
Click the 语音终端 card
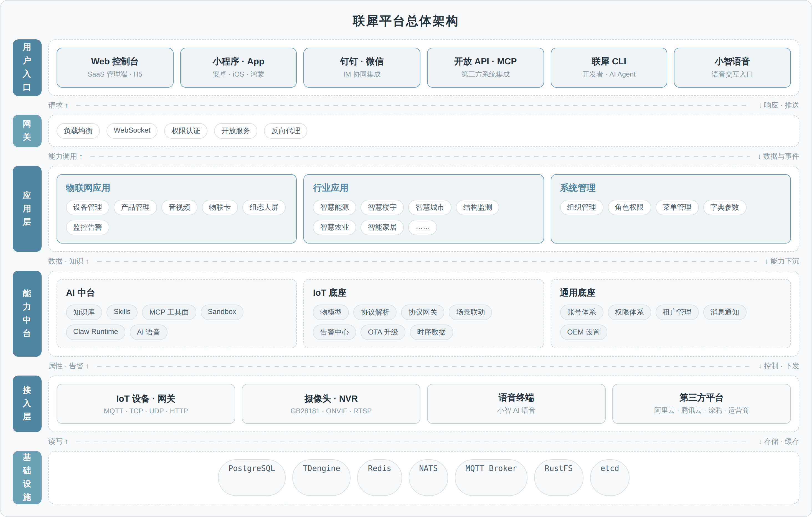tap(516, 404)
